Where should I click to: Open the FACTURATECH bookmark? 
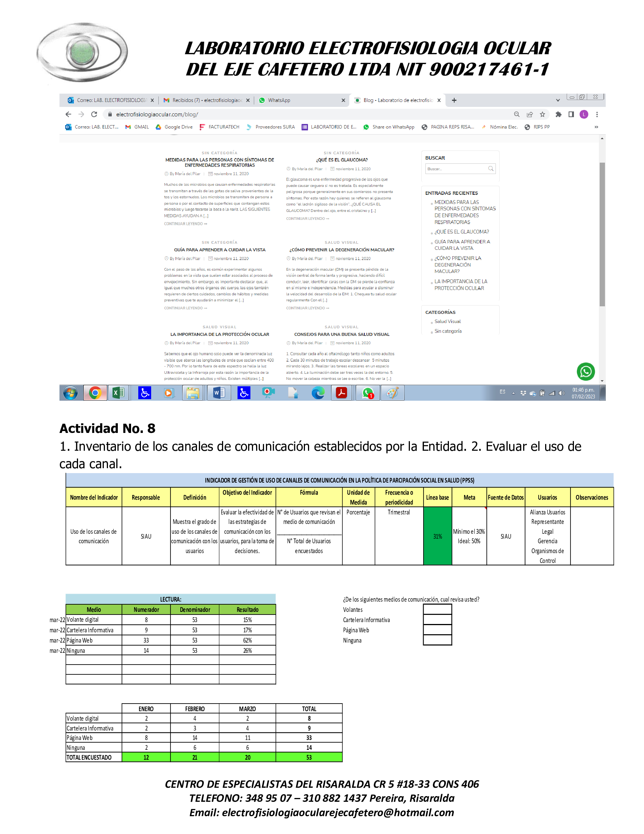(219, 127)
